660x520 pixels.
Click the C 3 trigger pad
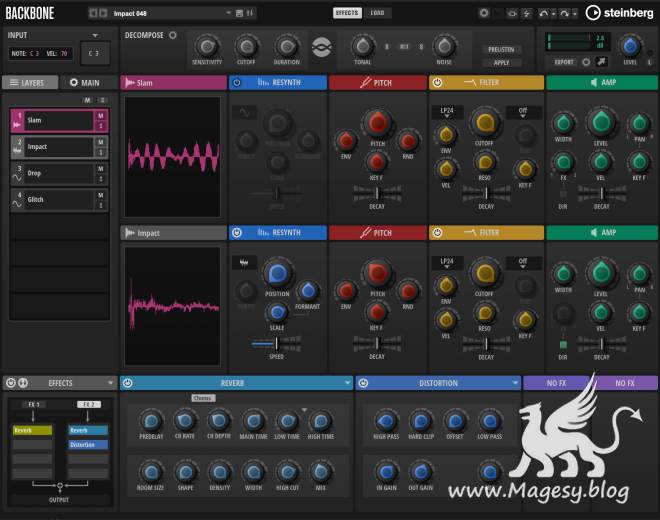pyautogui.click(x=95, y=53)
